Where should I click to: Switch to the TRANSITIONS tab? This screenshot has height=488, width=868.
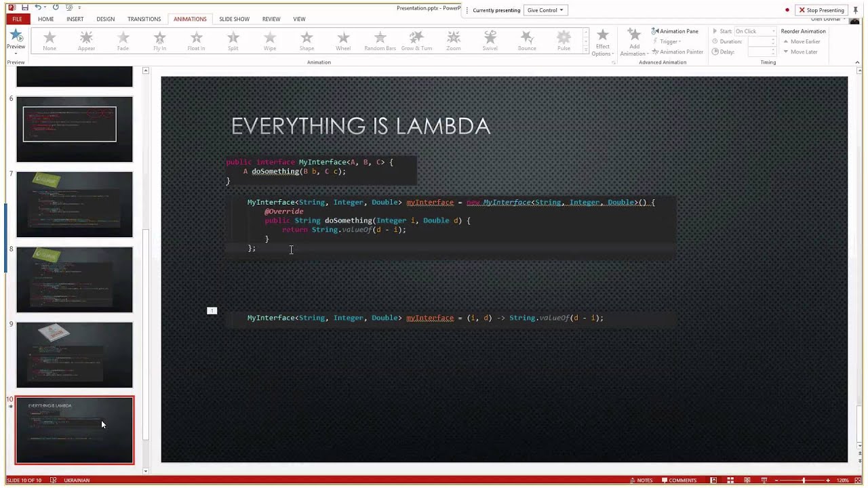144,19
